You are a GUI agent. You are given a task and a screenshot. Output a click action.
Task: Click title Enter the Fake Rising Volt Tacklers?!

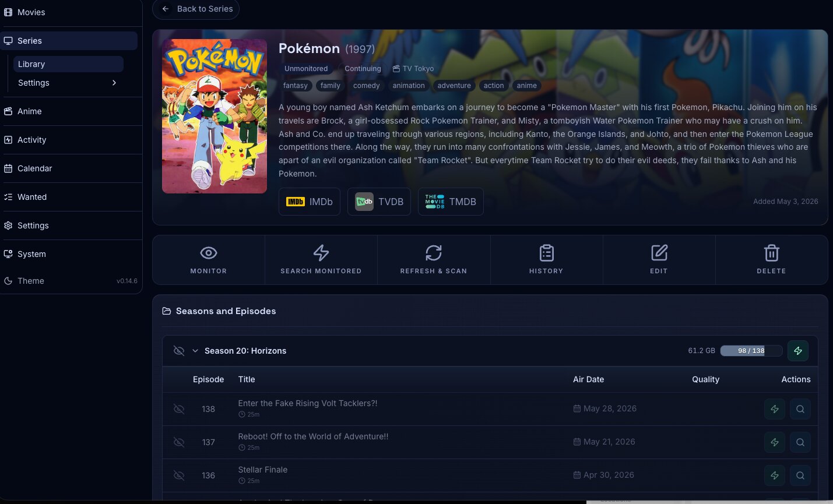tap(308, 403)
